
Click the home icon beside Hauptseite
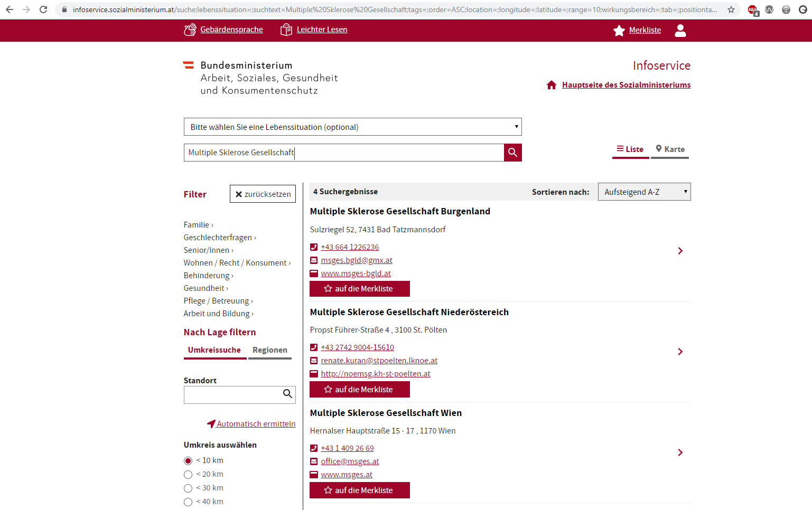(552, 84)
